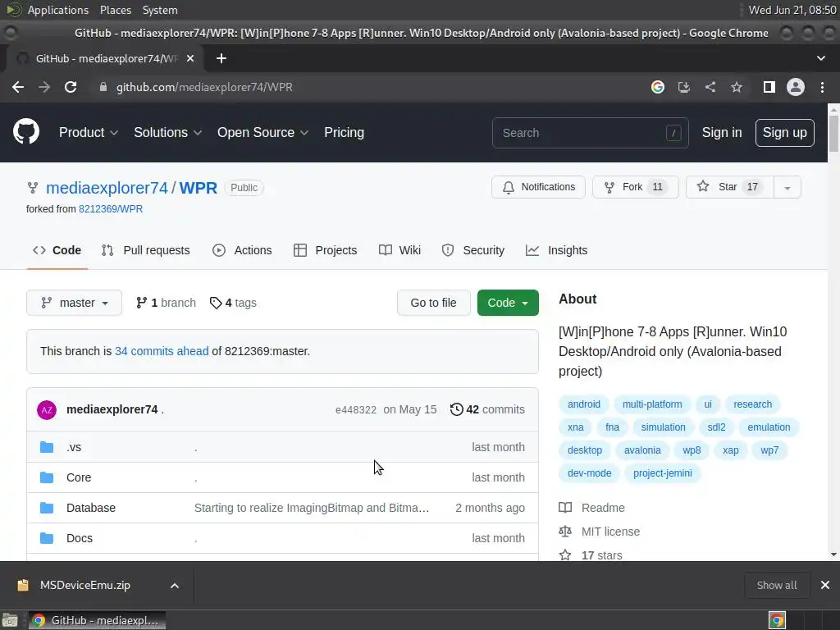Click the page vertical scrollbar

coord(833,134)
